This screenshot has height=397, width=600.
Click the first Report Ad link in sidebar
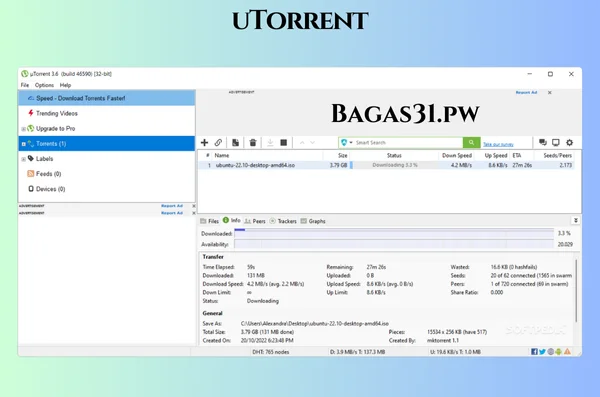tap(172, 206)
